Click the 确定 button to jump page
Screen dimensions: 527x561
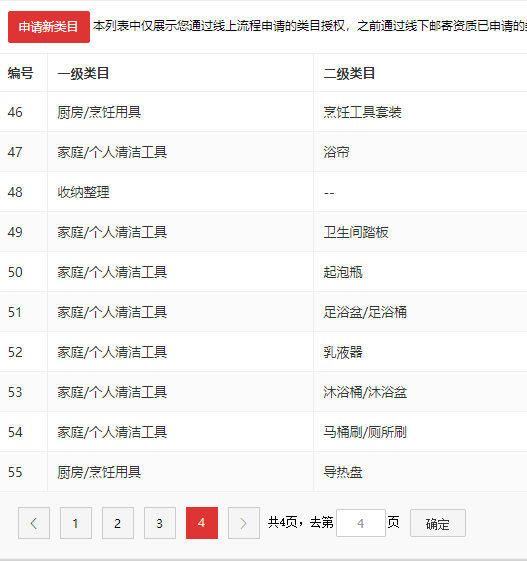438,523
